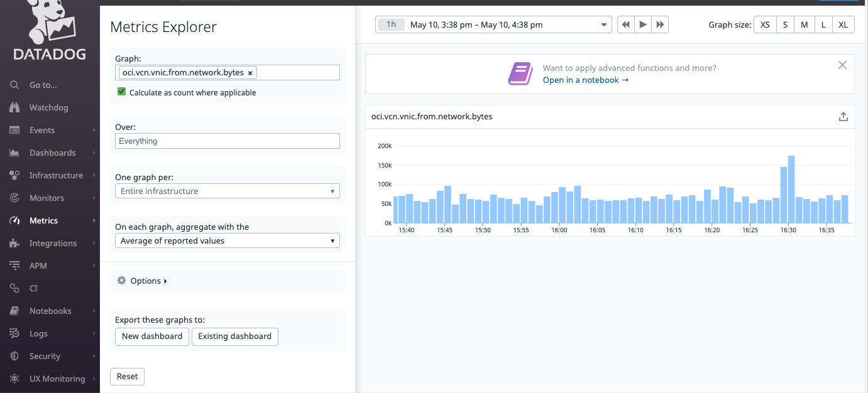Image resolution: width=868 pixels, height=393 pixels.
Task: Open the aggregation method dropdown
Action: 227,240
